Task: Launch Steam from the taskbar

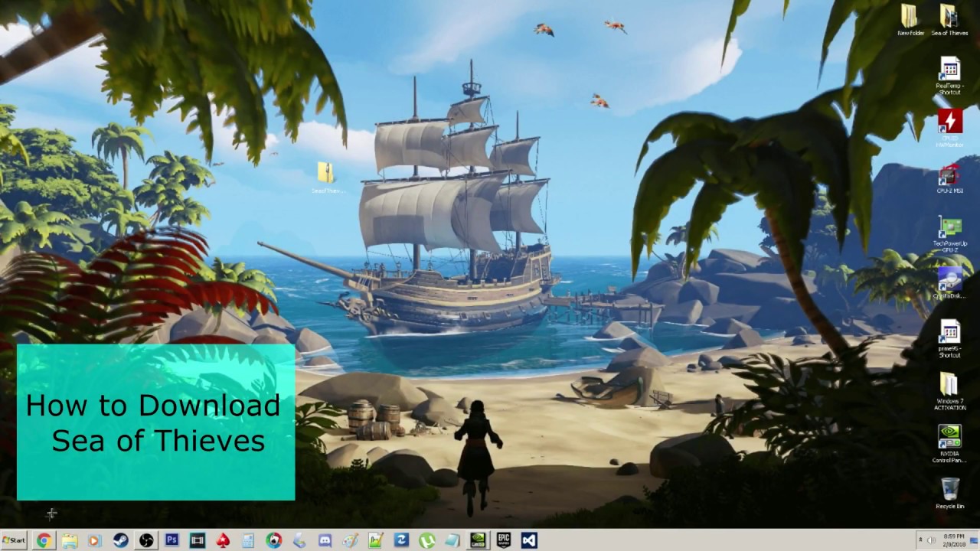Action: pos(120,540)
